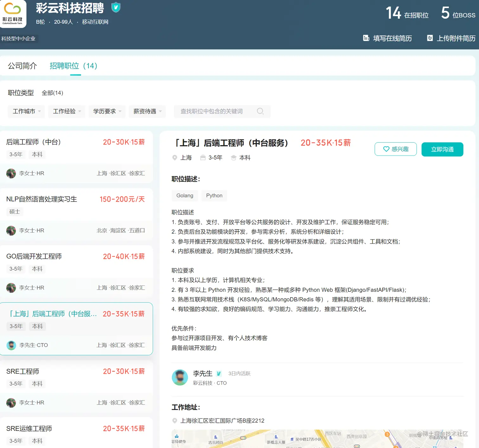Image resolution: width=479 pixels, height=448 pixels.
Task: Click the keyword search input field
Action: [x=219, y=111]
